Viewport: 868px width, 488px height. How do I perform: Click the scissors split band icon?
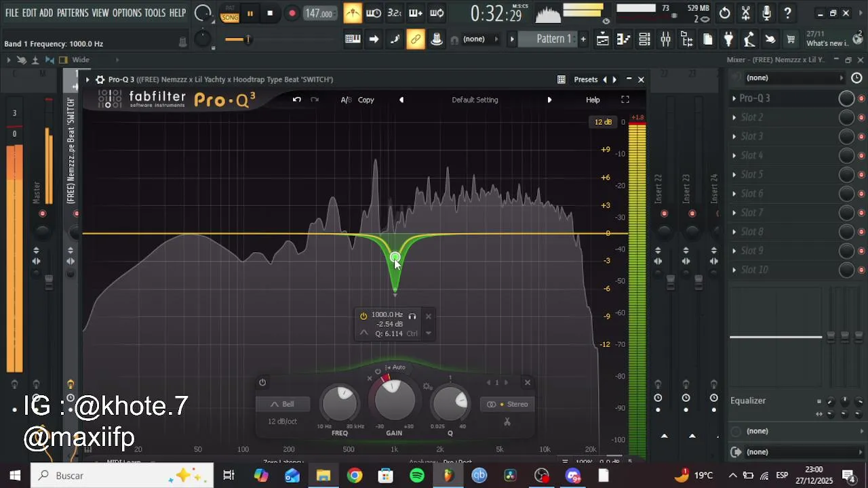(507, 422)
